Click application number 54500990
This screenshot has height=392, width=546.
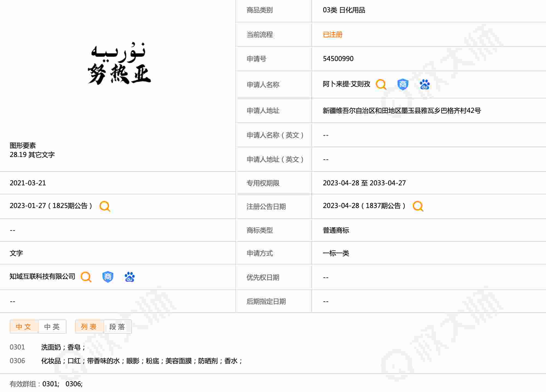[338, 59]
